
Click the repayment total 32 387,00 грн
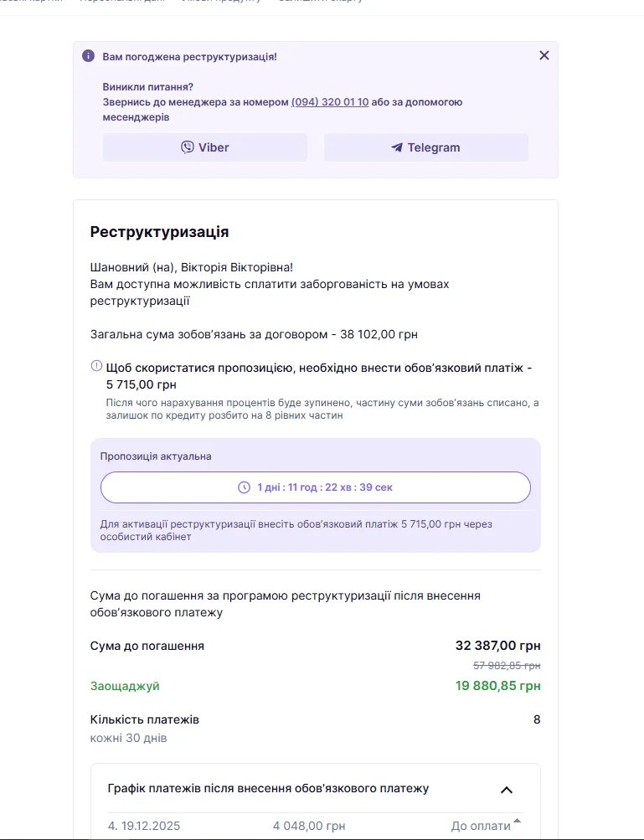(497, 646)
